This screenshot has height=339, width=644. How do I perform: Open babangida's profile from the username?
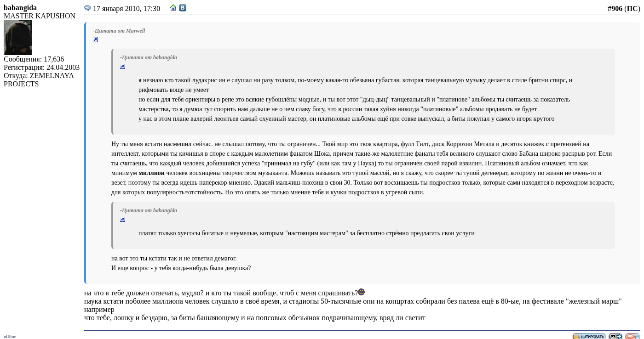click(20, 8)
